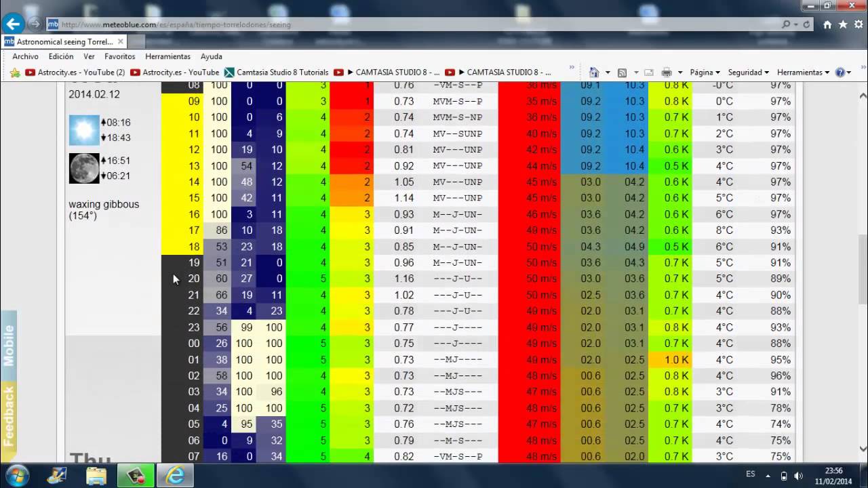The image size is (868, 488).
Task: Refresh the page with the reload icon
Action: pyautogui.click(x=806, y=24)
